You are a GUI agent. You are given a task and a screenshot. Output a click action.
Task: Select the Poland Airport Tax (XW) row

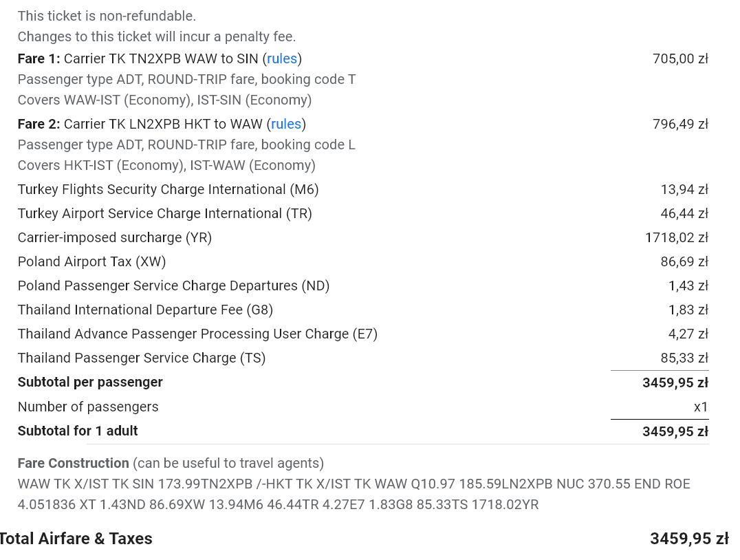tap(363, 261)
